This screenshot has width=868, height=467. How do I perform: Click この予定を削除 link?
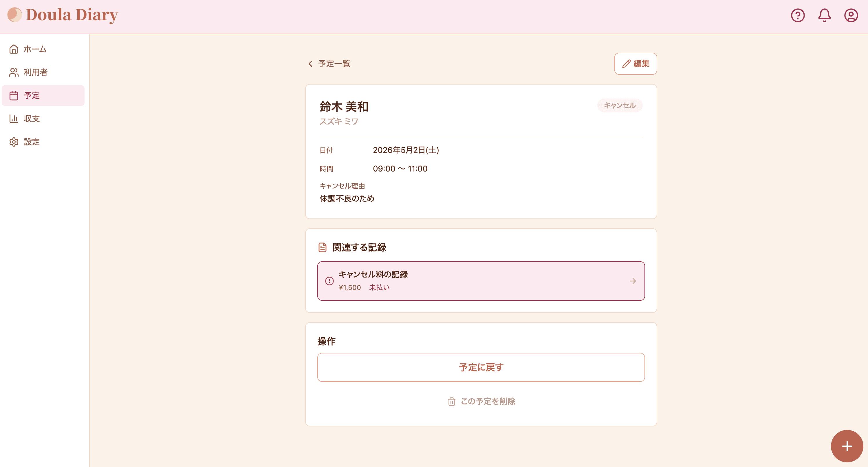[481, 401]
